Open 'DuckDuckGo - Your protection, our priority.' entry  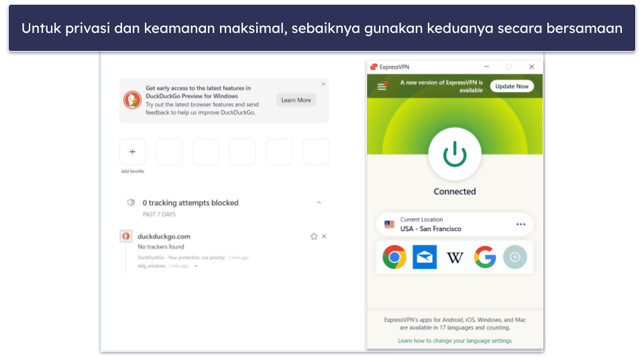pyautogui.click(x=182, y=257)
